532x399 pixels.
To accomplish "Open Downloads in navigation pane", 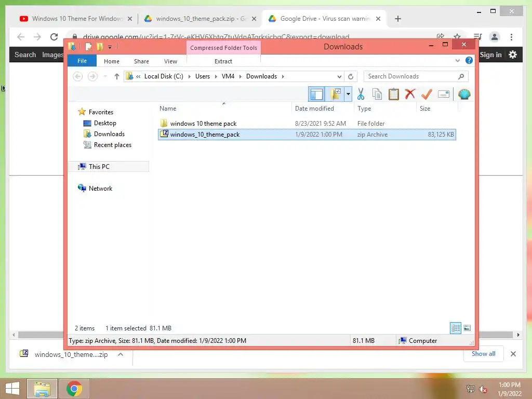I will pos(109,134).
